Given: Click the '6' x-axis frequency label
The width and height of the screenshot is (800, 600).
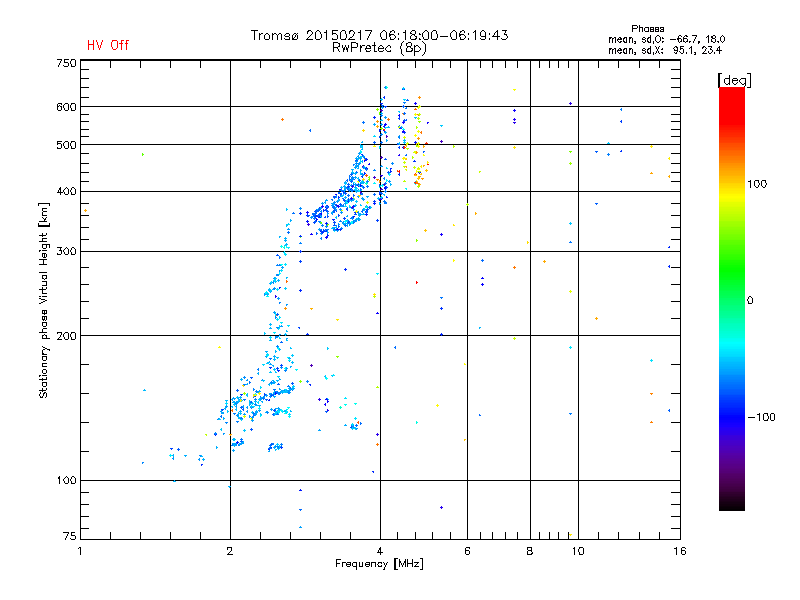Looking at the screenshot, I should click(467, 551).
